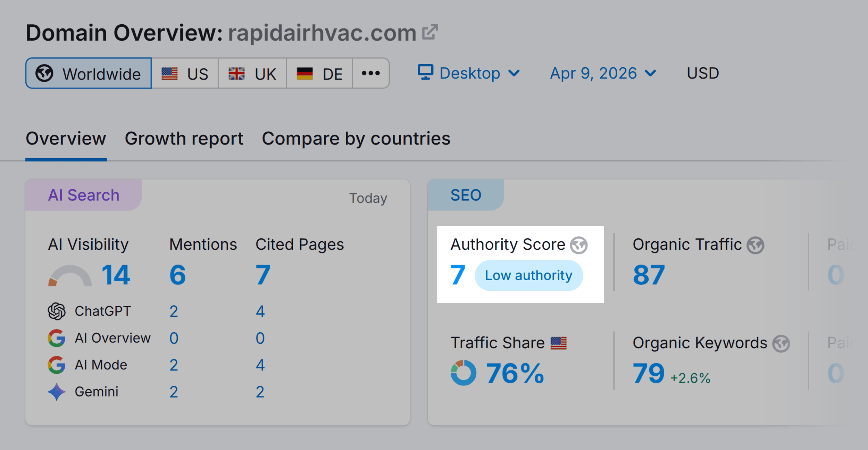Switch region to UK
This screenshot has height=450, width=868.
[252, 73]
